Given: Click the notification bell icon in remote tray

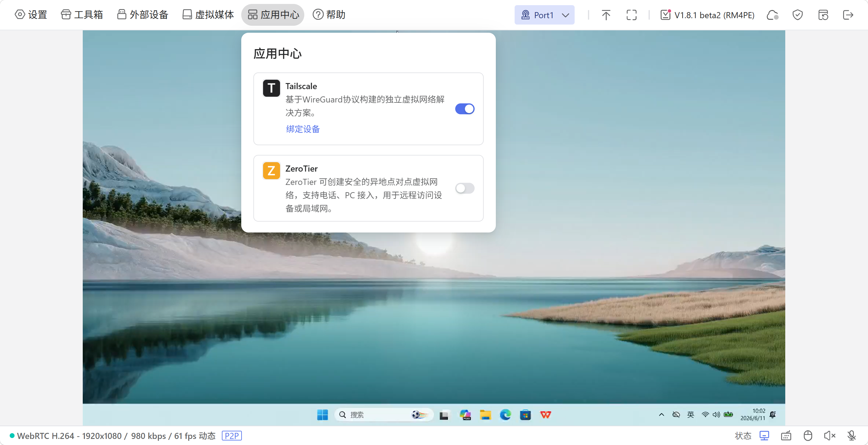Looking at the screenshot, I should pyautogui.click(x=773, y=415).
